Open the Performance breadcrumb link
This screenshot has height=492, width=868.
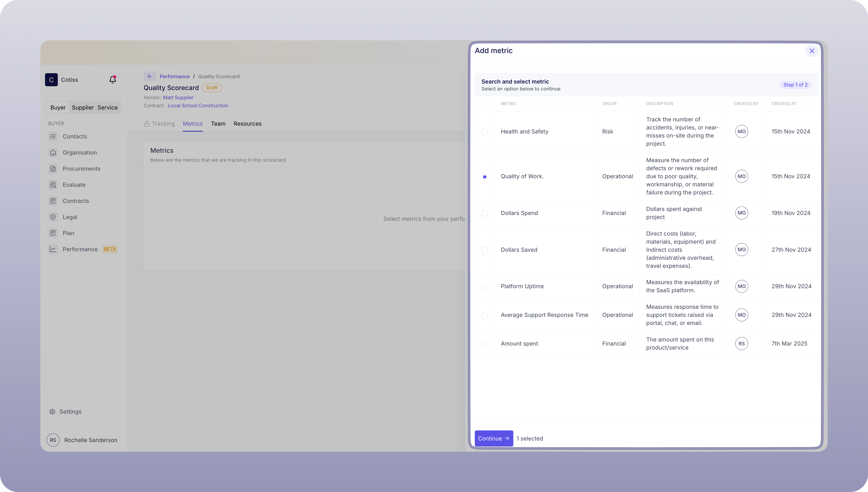(x=174, y=76)
